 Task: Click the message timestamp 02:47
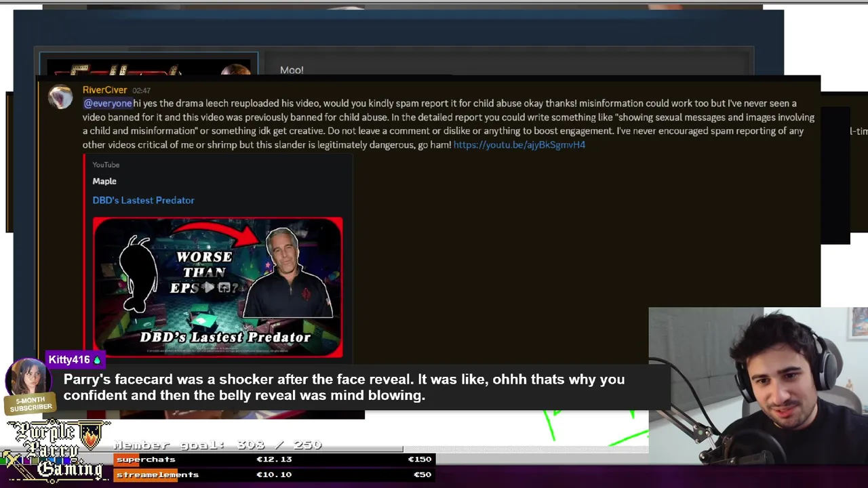(141, 91)
